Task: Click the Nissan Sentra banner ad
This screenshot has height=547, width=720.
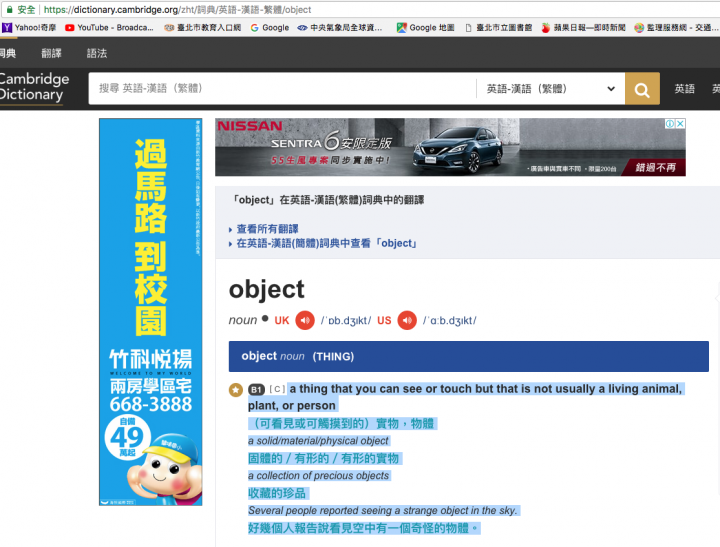Action: (450, 147)
